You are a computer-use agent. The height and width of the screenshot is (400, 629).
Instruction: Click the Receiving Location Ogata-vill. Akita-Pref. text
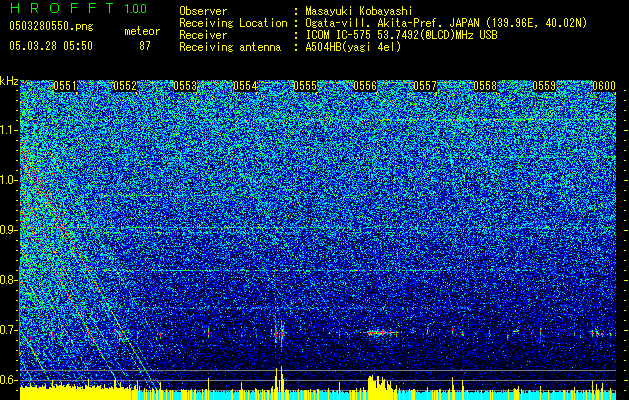click(446, 23)
